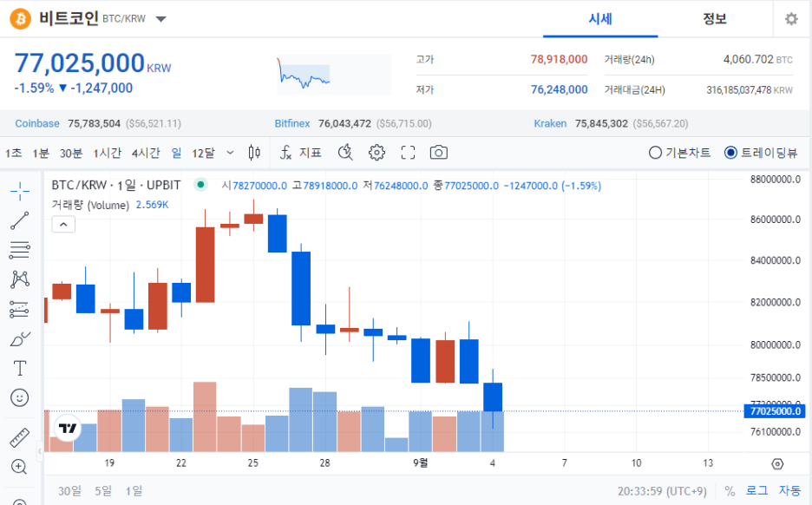Click the low price 76,248,000

pos(559,89)
